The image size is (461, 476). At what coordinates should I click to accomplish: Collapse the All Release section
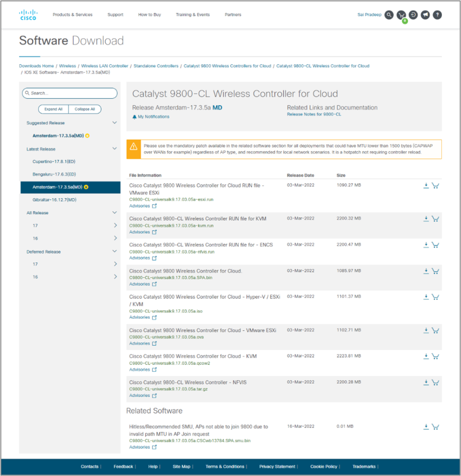point(114,212)
